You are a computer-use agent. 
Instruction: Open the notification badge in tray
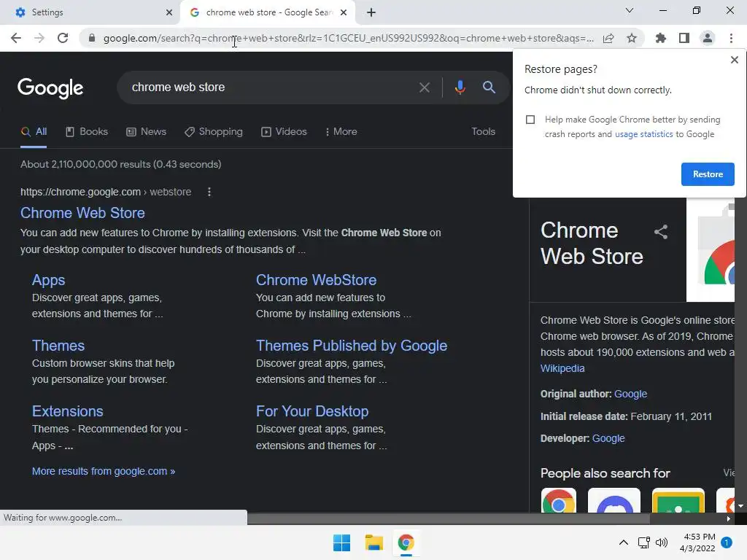point(727,542)
